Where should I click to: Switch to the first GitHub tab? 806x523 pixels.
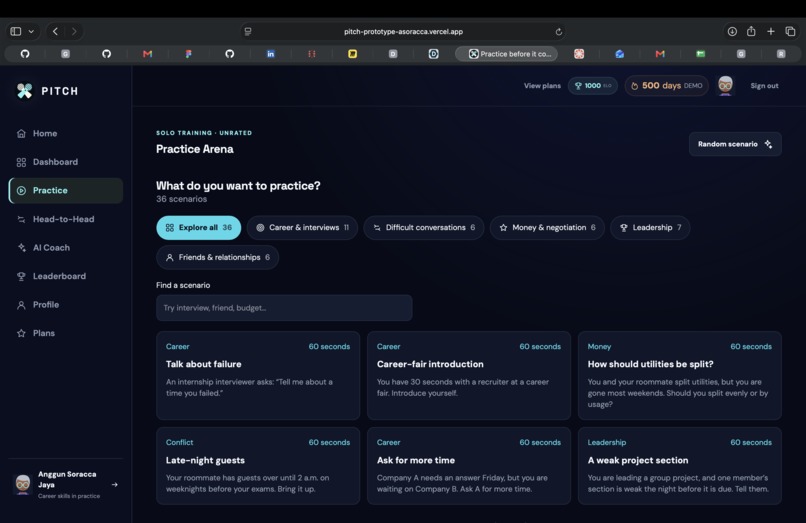[x=25, y=53]
